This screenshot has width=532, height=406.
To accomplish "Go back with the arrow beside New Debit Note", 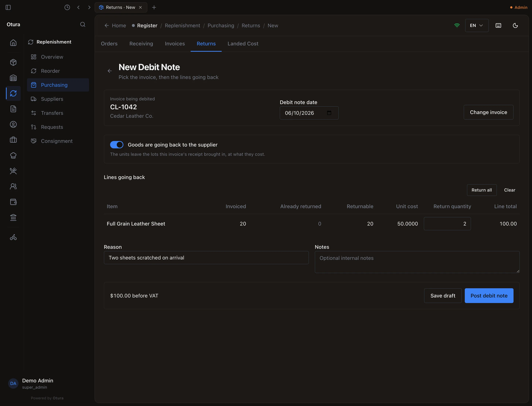I will pyautogui.click(x=110, y=71).
